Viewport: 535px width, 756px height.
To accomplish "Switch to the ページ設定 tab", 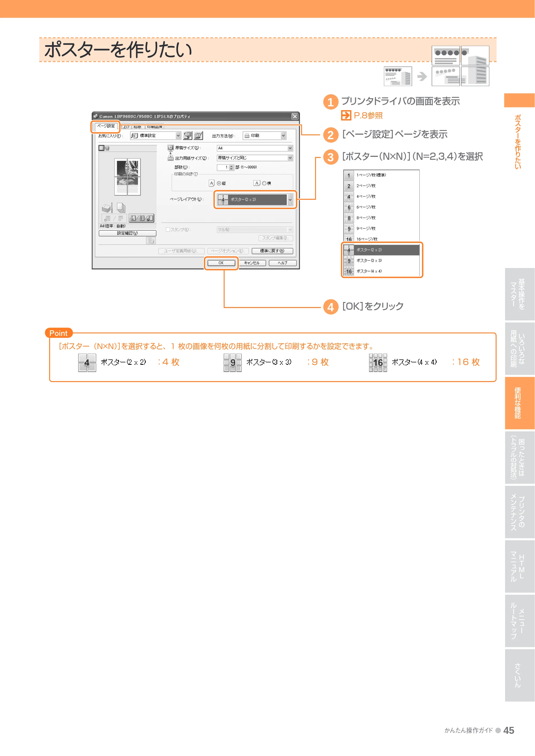I will 106,126.
